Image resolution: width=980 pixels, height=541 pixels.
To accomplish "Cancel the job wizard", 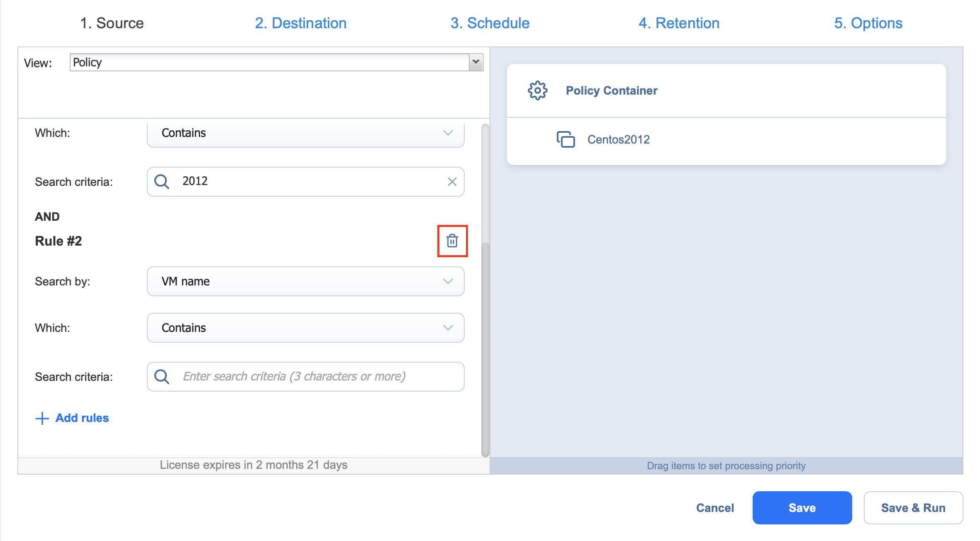I will point(715,508).
